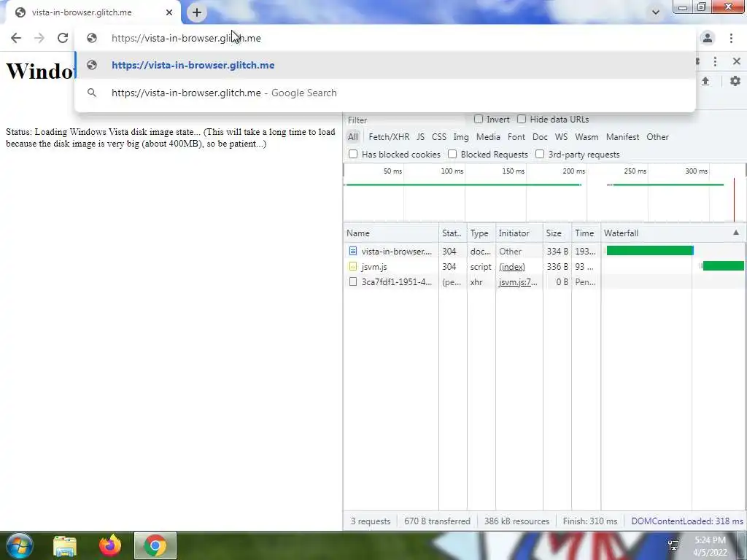Viewport: 747px width, 560px height.
Task: Click the tab search chevron in title bar
Action: point(656,12)
